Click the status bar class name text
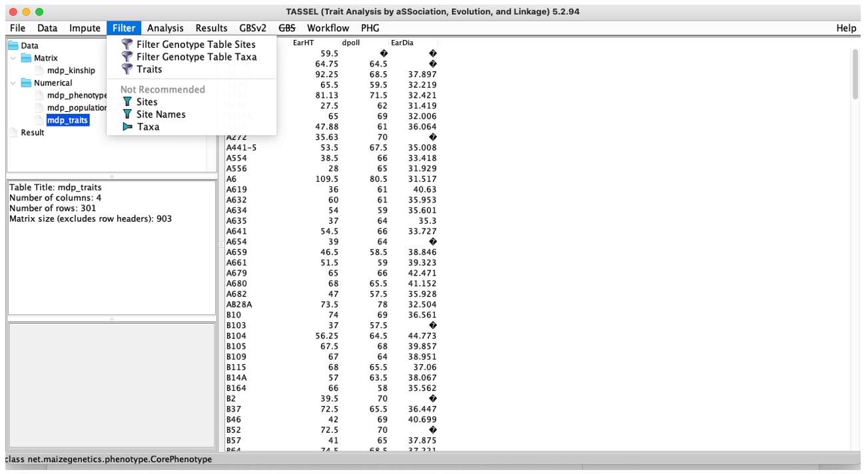This screenshot has width=868, height=474. coord(109,459)
